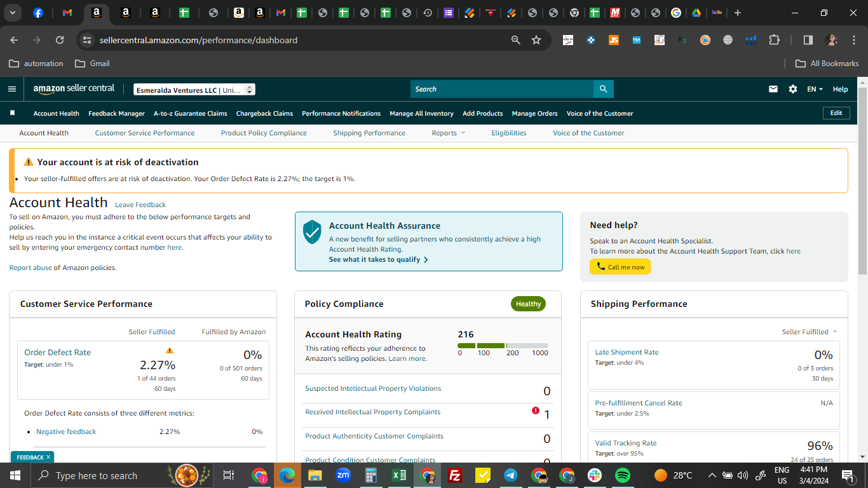Open the Chrome extensions puzzle icon
Viewport: 868px width, 488px height.
click(774, 40)
